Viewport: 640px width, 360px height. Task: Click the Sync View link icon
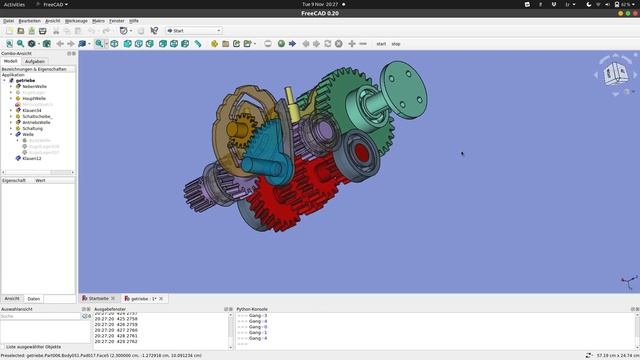(82, 44)
